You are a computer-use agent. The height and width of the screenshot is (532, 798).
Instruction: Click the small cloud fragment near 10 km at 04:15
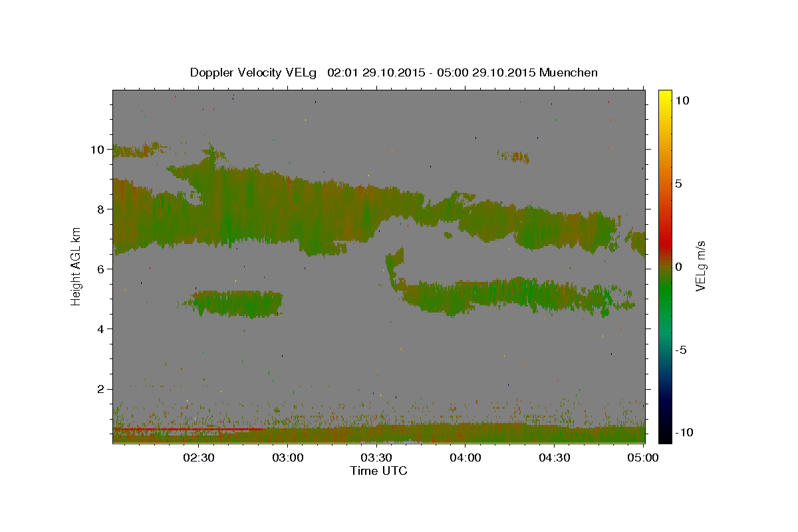pyautogui.click(x=513, y=157)
